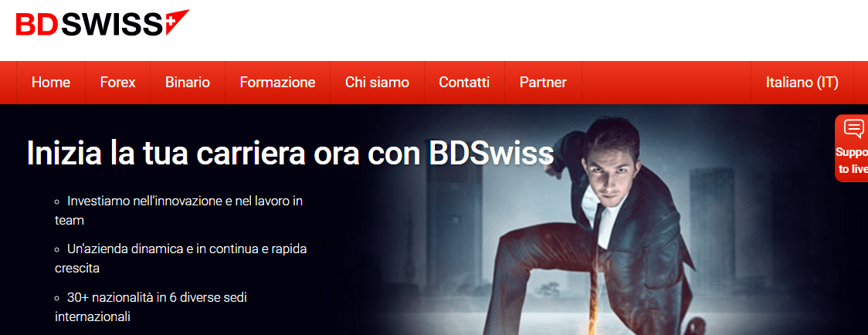Open the live support chat bubble icon

click(x=853, y=129)
